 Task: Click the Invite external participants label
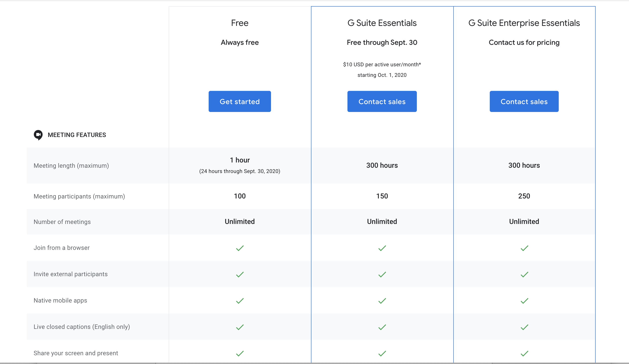[70, 274]
